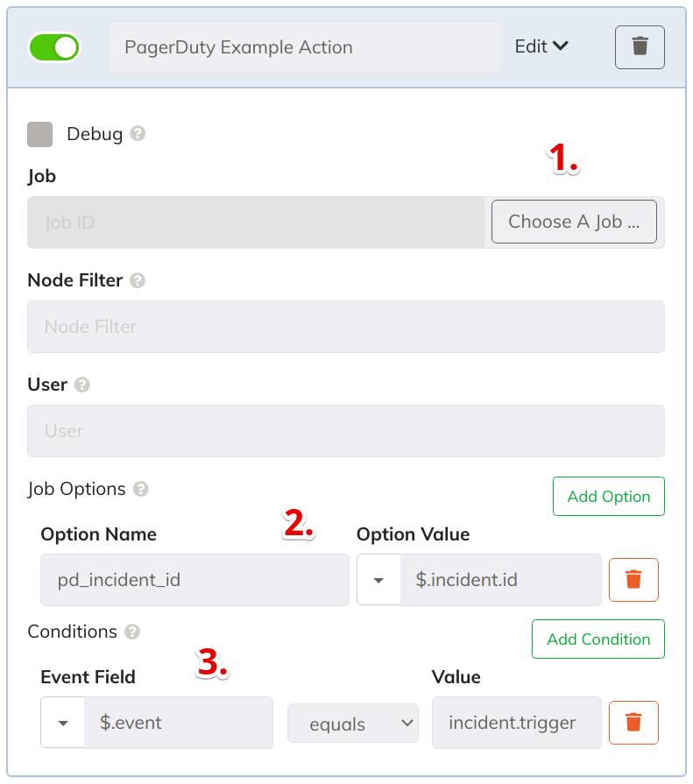Expand the Event Field selector arrow
The image size is (693, 784).
click(61, 723)
